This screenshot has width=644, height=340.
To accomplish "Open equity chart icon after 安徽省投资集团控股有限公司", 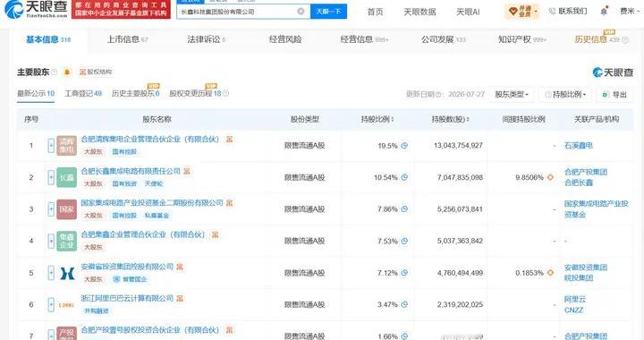I will 180,267.
